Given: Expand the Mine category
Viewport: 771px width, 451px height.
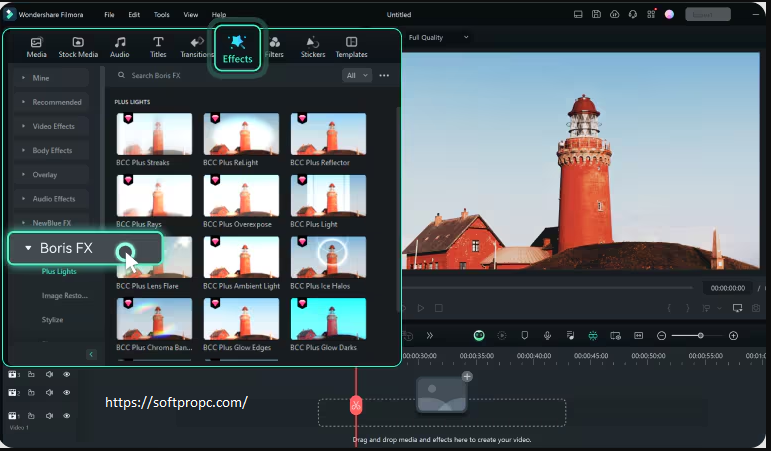Looking at the screenshot, I should click(51, 78).
